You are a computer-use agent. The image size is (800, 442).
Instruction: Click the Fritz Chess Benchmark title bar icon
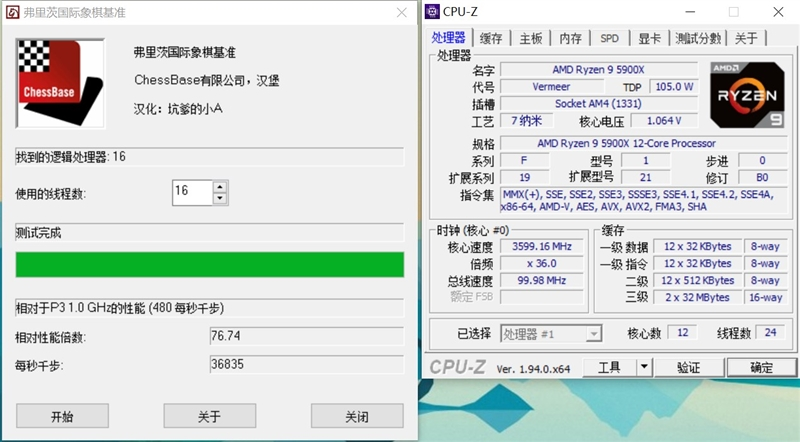12,12
